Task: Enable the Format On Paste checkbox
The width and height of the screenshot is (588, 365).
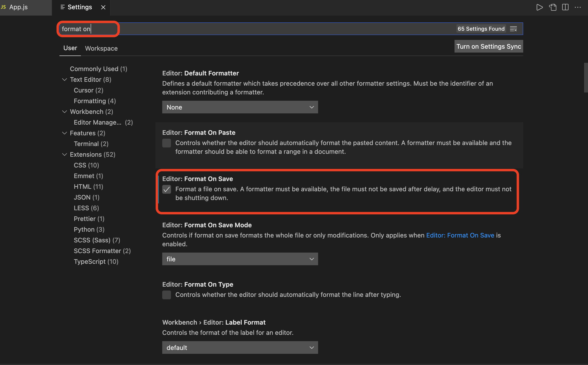Action: [x=167, y=143]
